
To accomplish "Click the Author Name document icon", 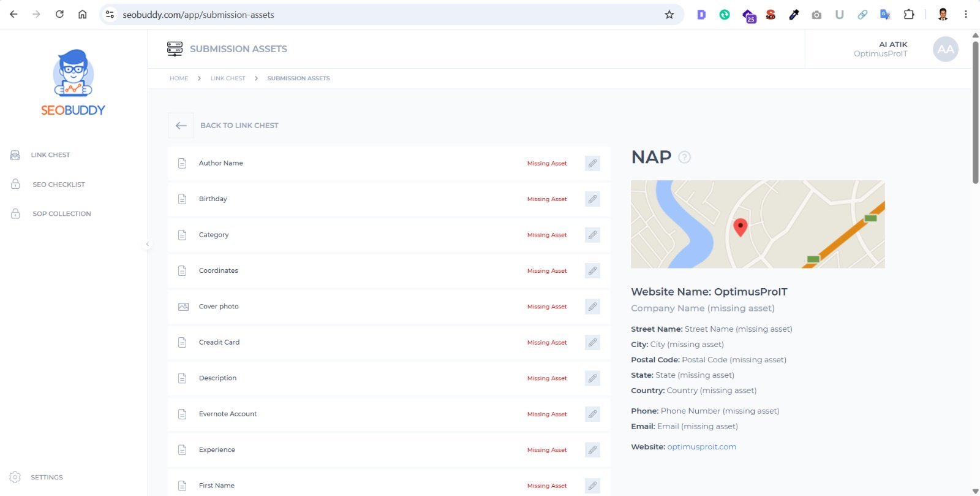I will [182, 164].
